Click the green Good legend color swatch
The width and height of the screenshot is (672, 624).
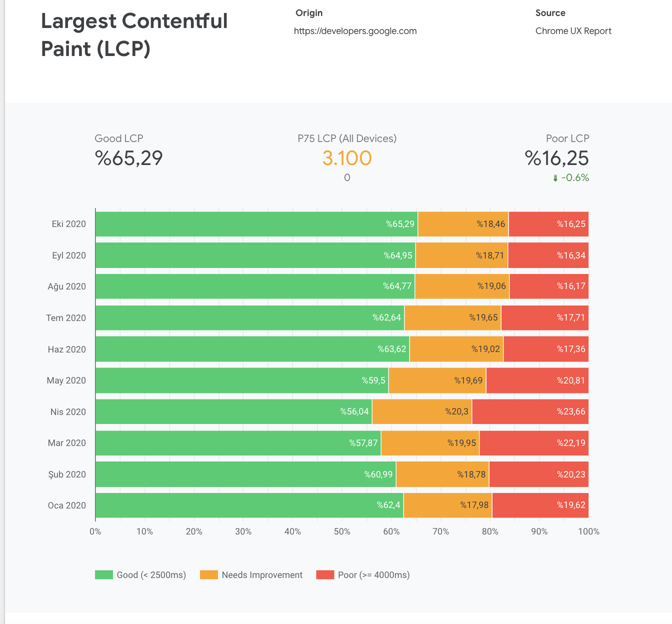[x=104, y=575]
